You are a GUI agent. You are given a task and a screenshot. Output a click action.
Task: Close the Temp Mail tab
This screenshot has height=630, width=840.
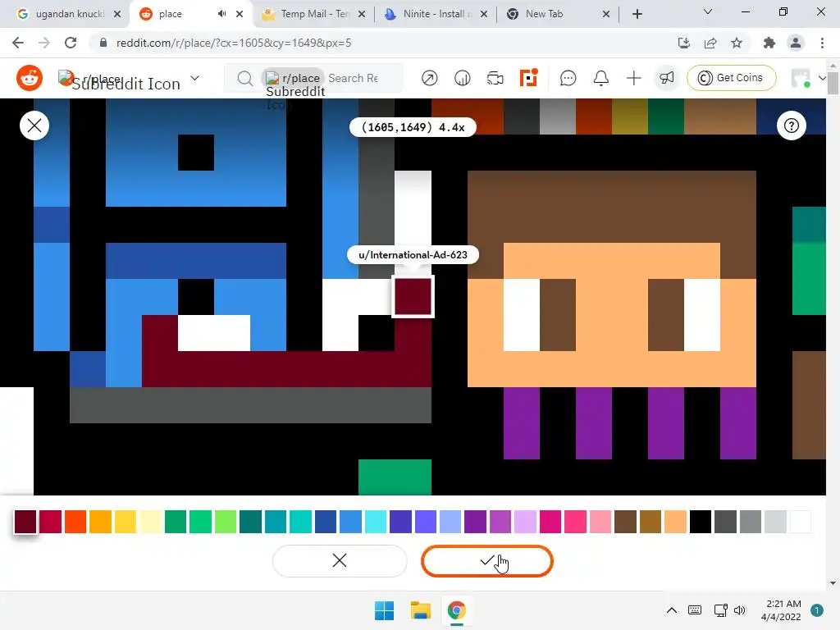coord(362,14)
